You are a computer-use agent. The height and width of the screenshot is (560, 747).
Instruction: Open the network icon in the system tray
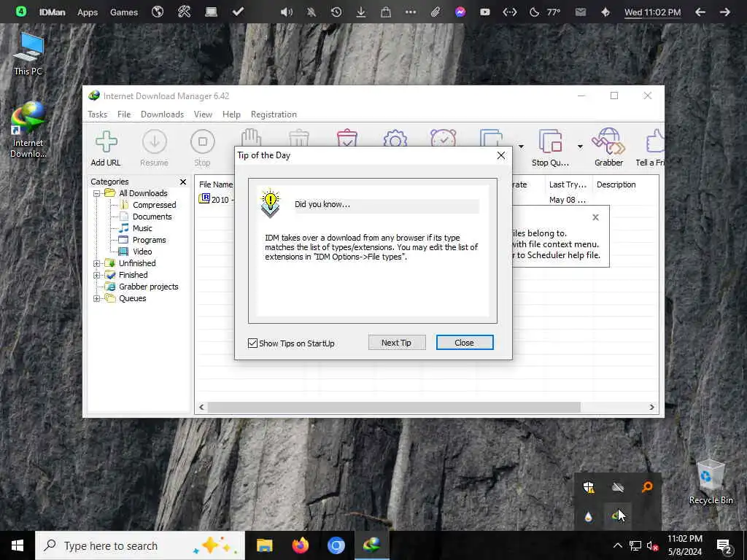(635, 545)
